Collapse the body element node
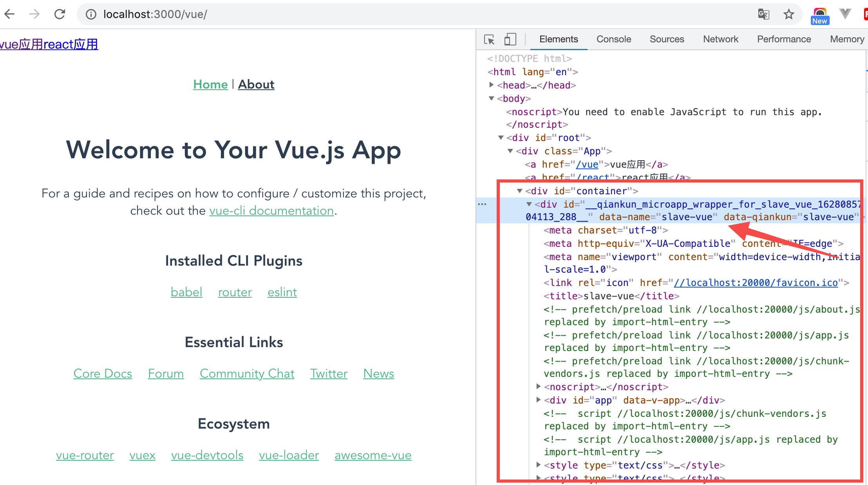This screenshot has width=868, height=485. point(492,98)
